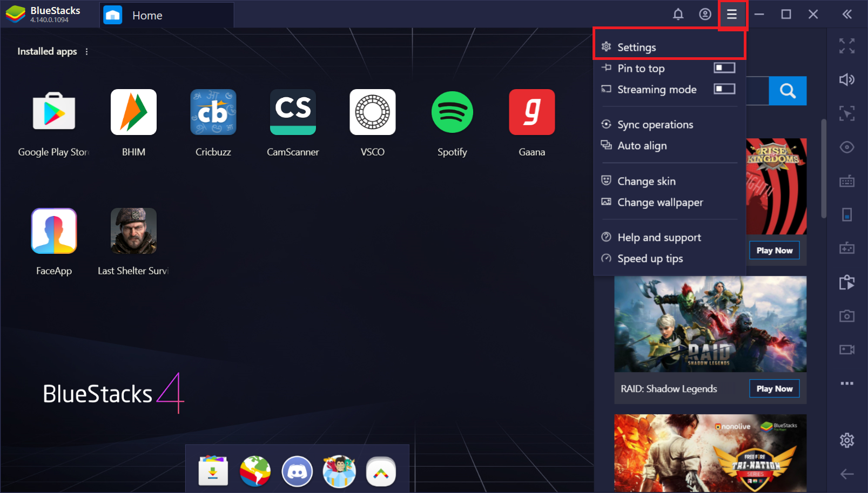This screenshot has width=868, height=493.
Task: Click the hamburger menu icon
Action: [732, 15]
